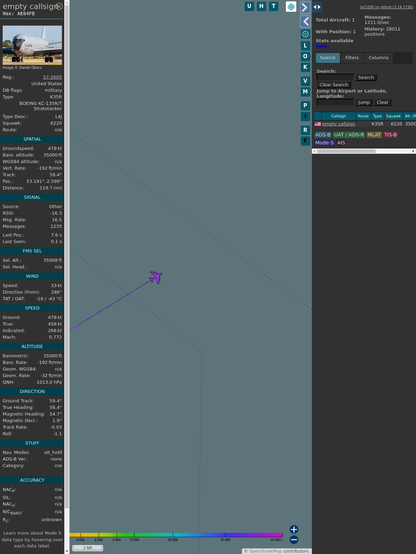
Task: Open the KC-135 aircraft photo thumbnail
Action: point(32,45)
